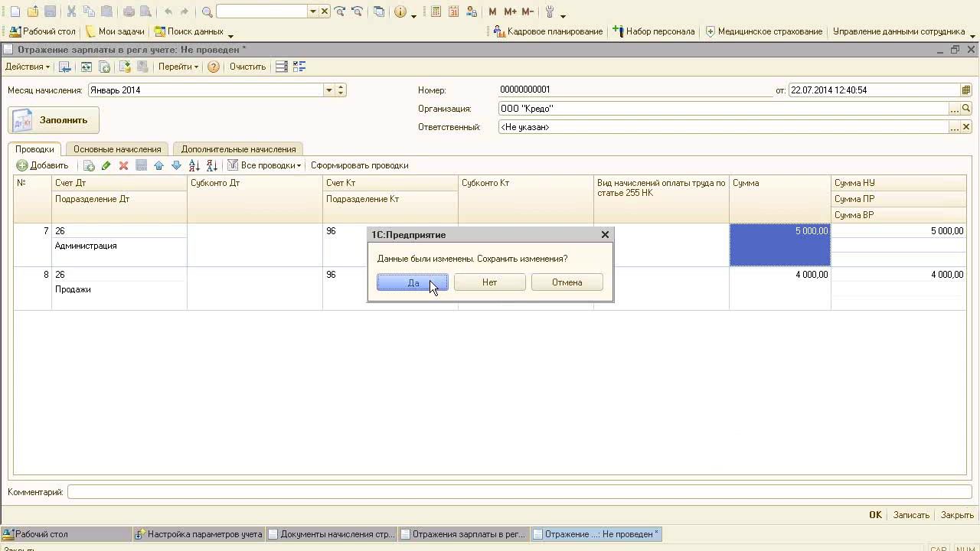Open Управление данными сотрудника
980x551 pixels.
click(x=899, y=31)
